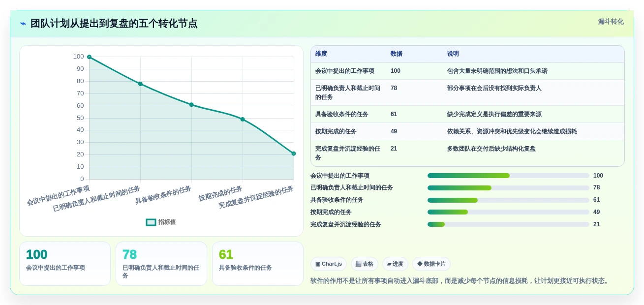The image size is (644, 305).
Task: Click the chart point at value 78
Action: click(x=140, y=84)
